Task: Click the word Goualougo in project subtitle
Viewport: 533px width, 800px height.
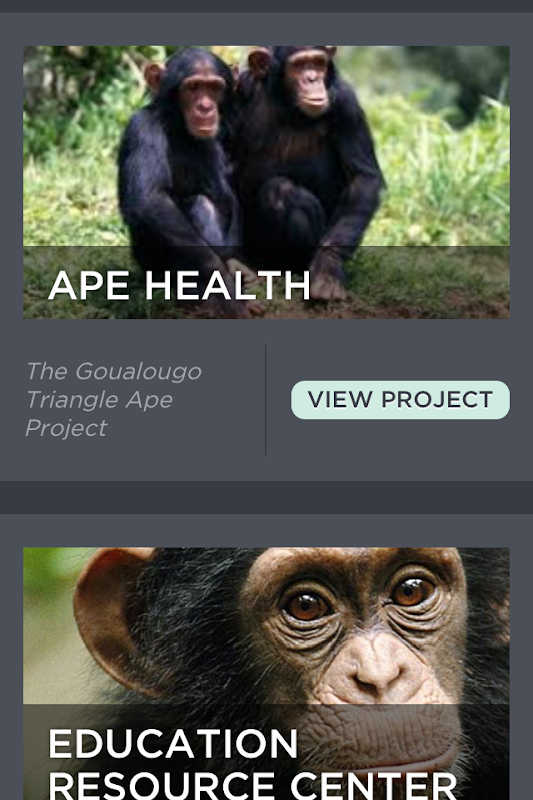Action: [138, 372]
